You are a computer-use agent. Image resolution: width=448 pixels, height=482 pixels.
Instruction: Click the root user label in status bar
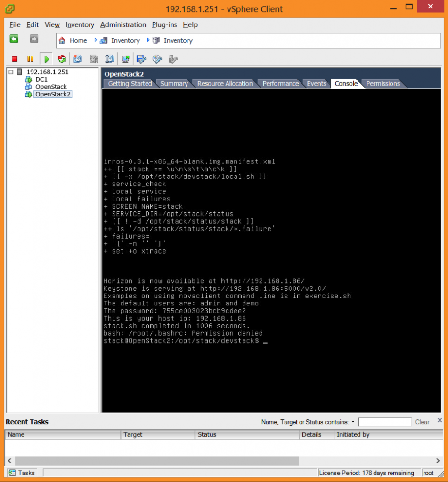pos(428,473)
